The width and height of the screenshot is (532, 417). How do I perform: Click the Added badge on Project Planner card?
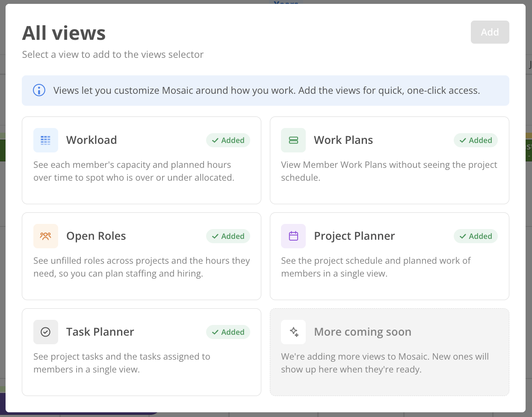click(476, 236)
